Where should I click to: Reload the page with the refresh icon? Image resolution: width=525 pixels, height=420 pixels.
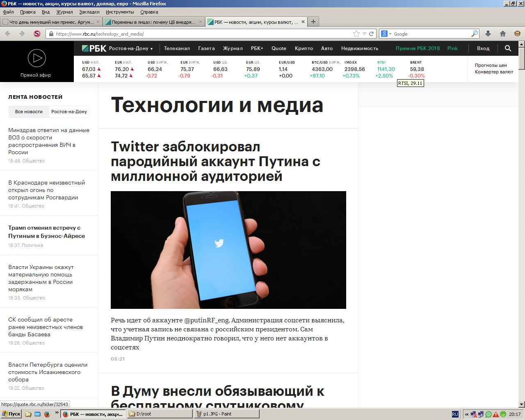pos(372,34)
